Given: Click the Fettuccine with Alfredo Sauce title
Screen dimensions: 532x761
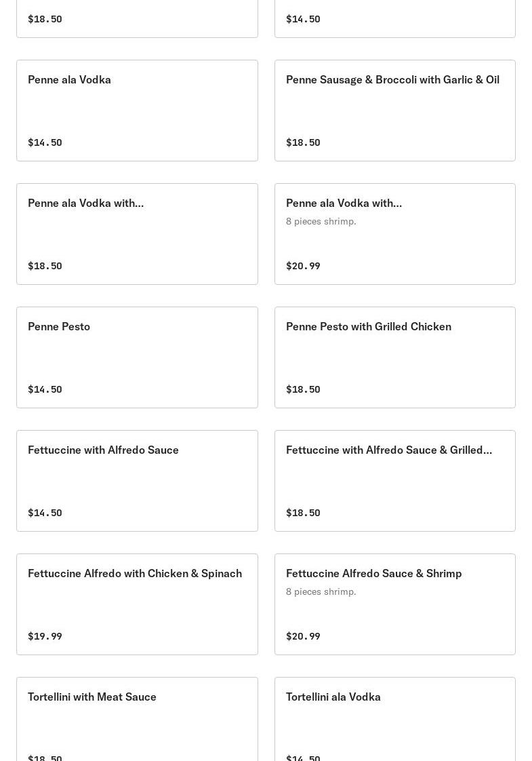Looking at the screenshot, I should pos(103,450).
